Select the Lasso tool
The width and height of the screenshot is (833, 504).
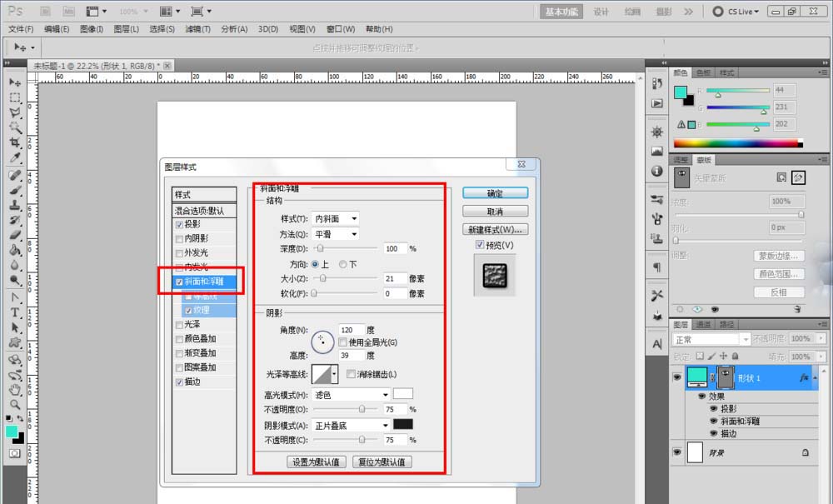pos(15,112)
